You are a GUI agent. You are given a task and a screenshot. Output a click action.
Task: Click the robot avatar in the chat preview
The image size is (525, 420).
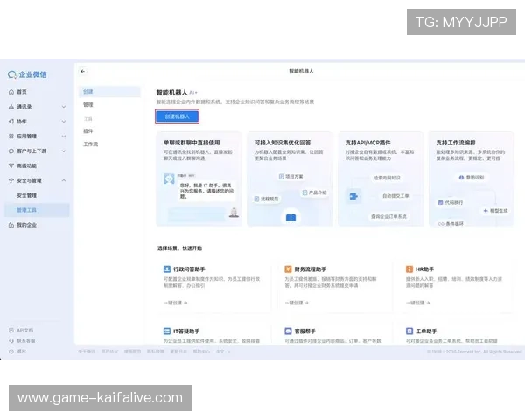[169, 178]
